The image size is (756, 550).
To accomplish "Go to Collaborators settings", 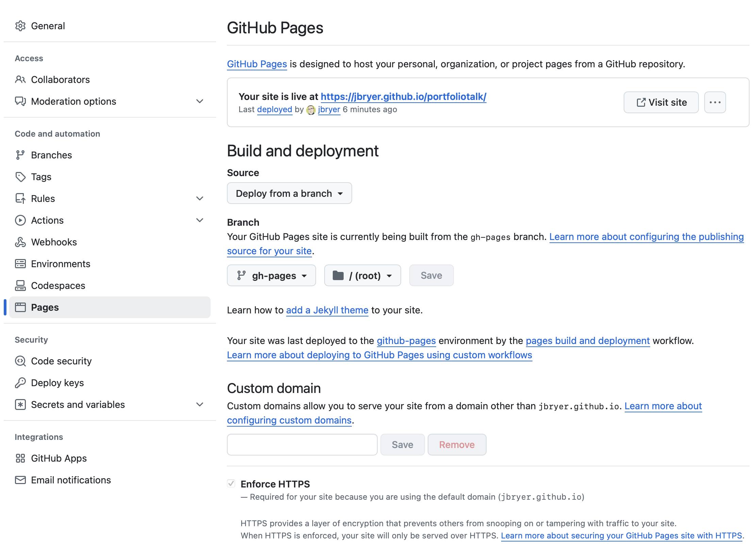I will pyautogui.click(x=60, y=80).
